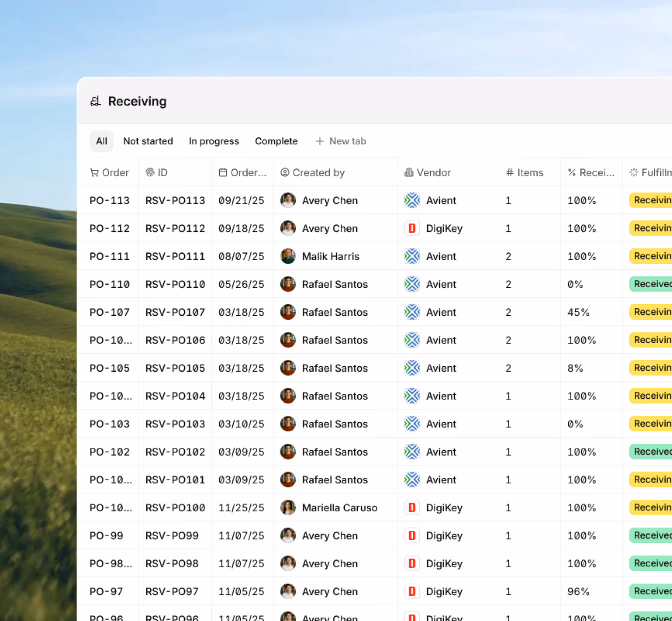Click Mariella Caruso's avatar in RSV-PO100 row
The width and height of the screenshot is (672, 621).
(288, 507)
